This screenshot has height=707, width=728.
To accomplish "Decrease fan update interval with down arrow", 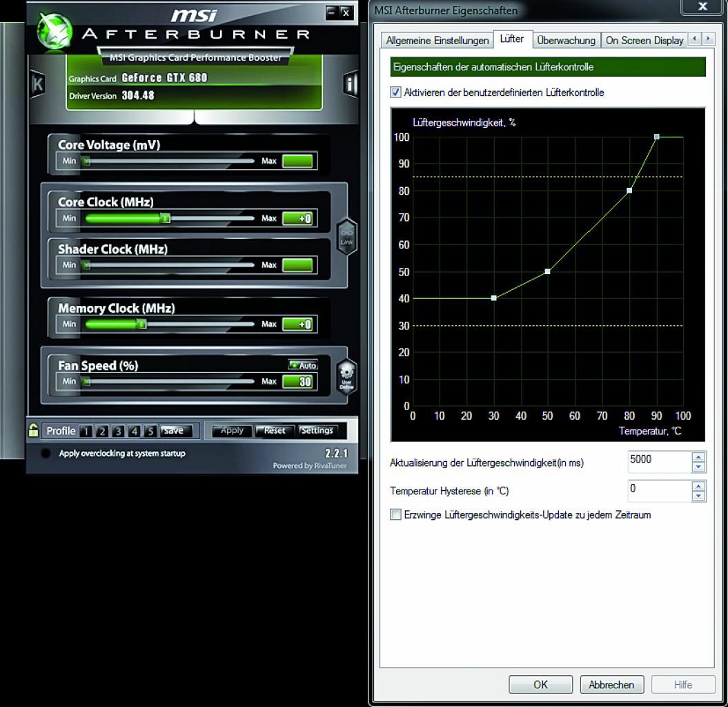I will 698,467.
